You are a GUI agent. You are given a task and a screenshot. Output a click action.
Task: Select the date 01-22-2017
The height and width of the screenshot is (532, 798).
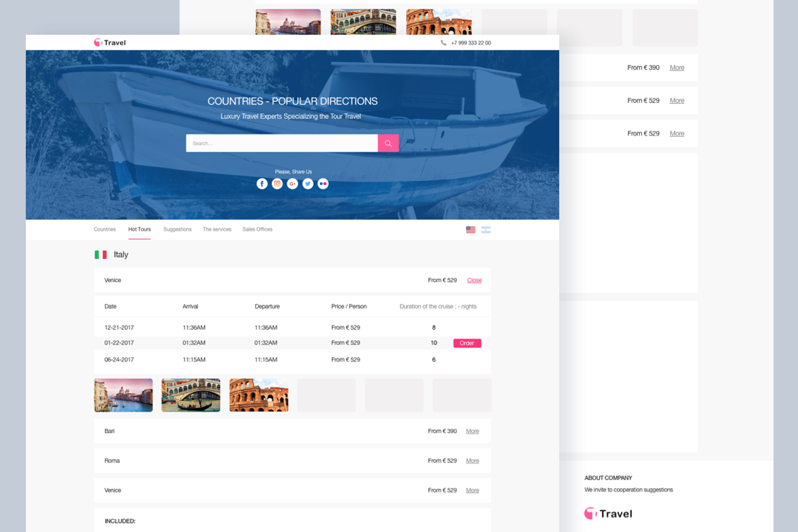pyautogui.click(x=119, y=343)
